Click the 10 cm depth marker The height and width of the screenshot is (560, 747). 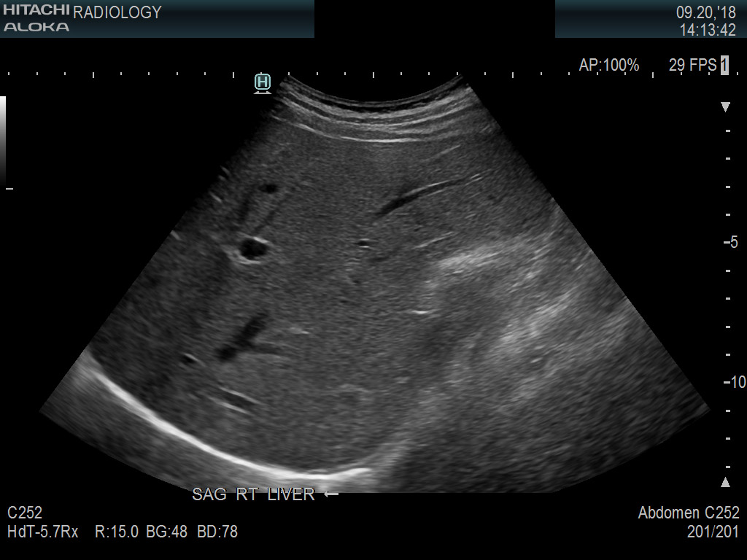click(732, 383)
